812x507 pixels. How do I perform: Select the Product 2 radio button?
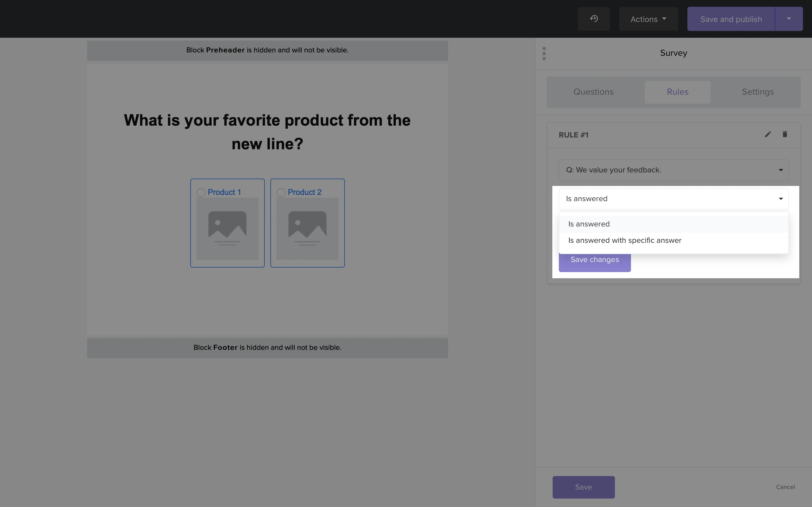point(281,192)
